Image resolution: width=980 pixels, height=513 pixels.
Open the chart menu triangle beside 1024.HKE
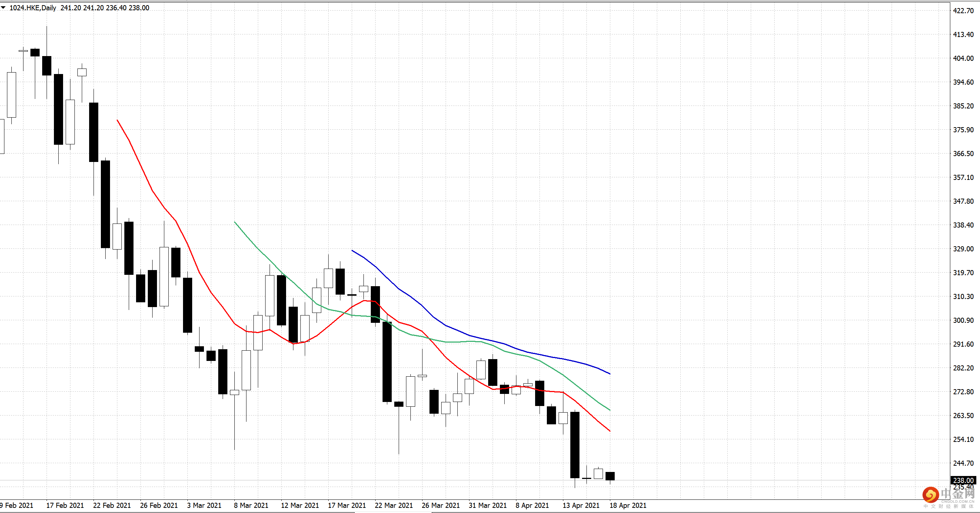coord(3,7)
